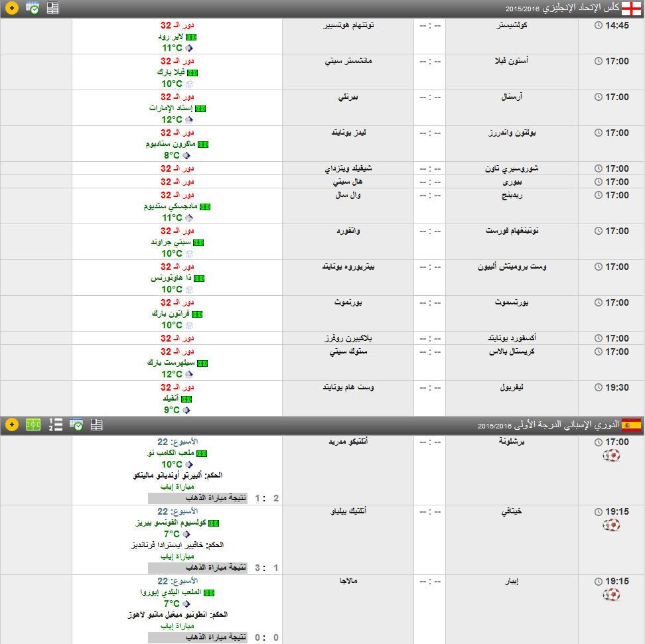Click table icon in La Liga header
This screenshot has width=645, height=644.
pyautogui.click(x=96, y=424)
